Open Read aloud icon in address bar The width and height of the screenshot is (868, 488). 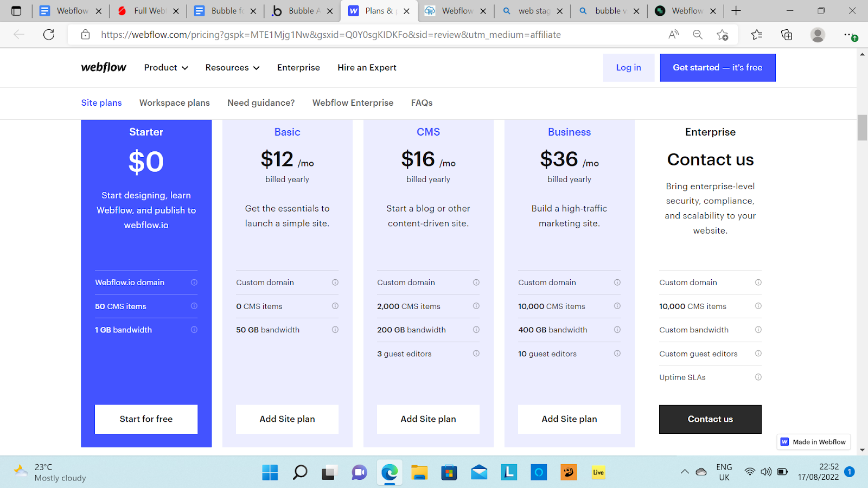point(673,35)
